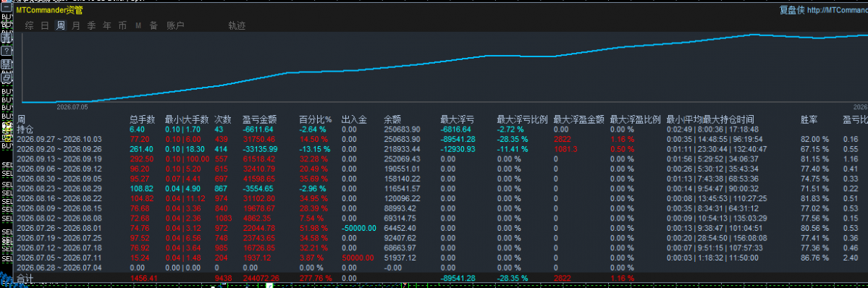Click the 出入金 column header

click(354, 119)
